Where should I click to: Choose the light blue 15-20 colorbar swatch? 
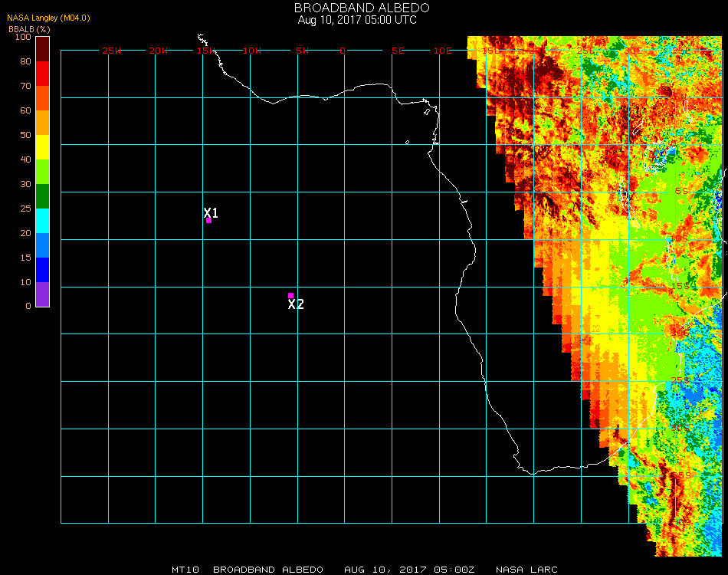42,245
